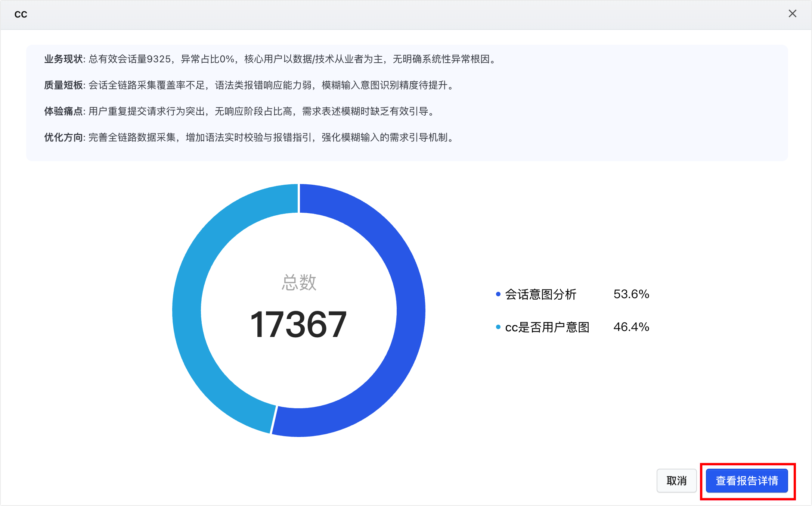The width and height of the screenshot is (812, 506).
Task: Click the dark blue legend dot
Action: click(498, 294)
